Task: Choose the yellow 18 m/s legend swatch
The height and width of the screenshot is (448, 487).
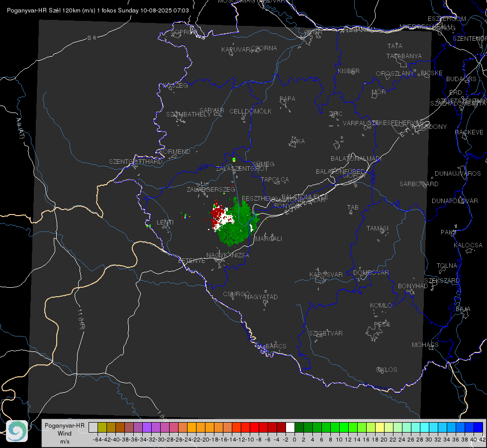Action: (x=380, y=428)
